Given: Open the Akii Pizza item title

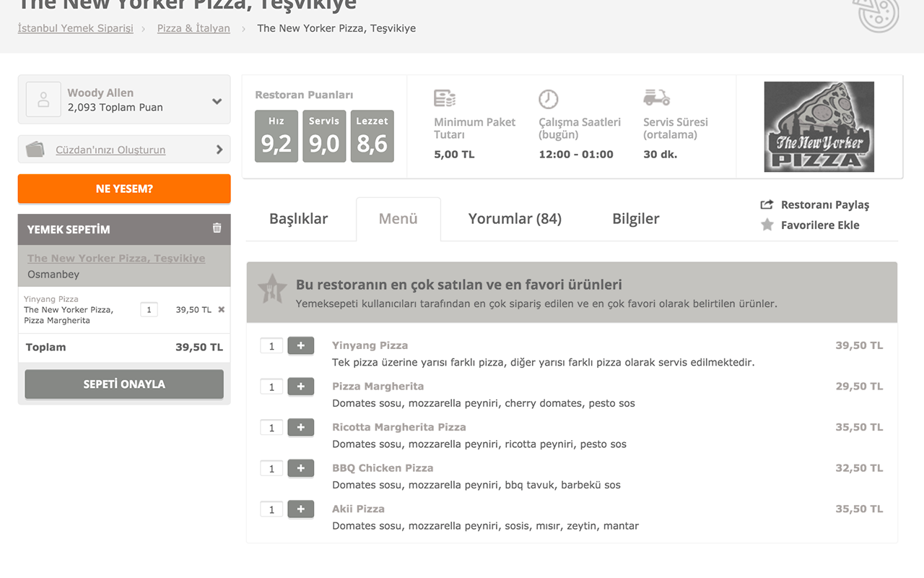Looking at the screenshot, I should point(358,509).
